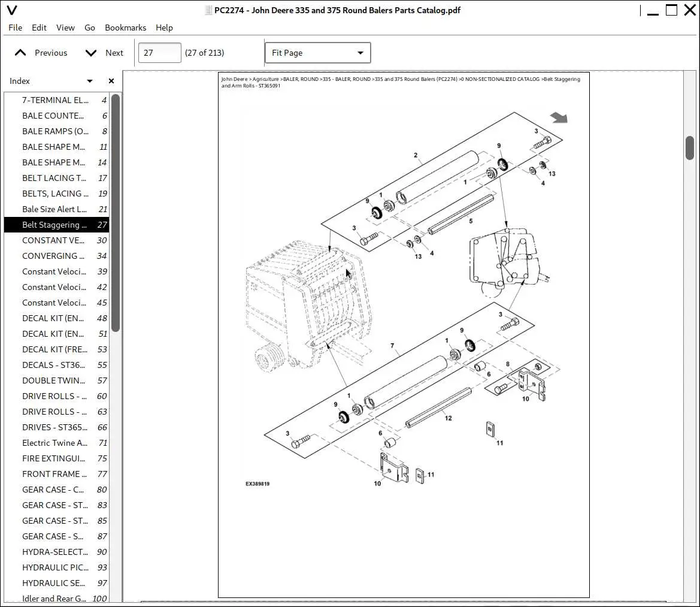This screenshot has width=700, height=607.
Task: Open BELTS, LACING ... index entry
Action: 57,194
